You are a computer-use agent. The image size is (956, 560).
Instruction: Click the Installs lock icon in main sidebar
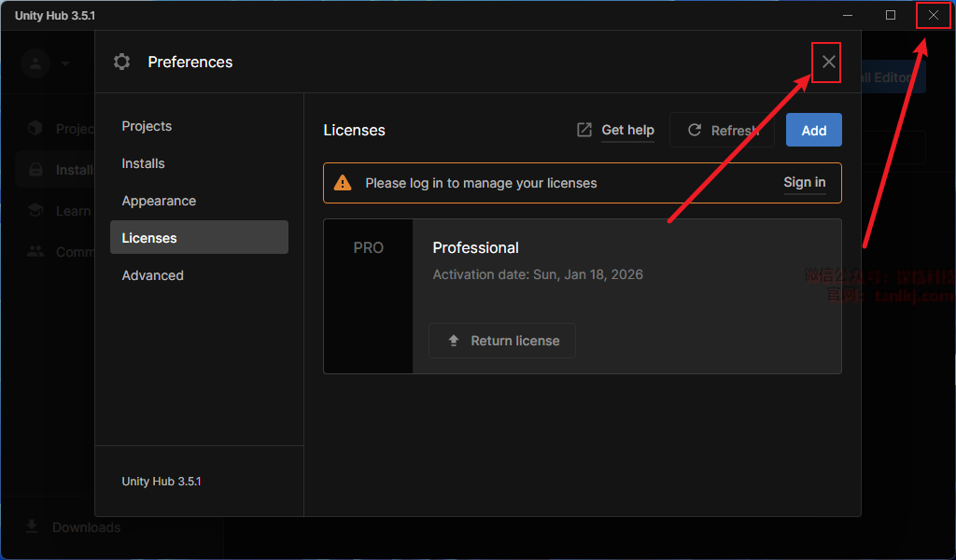click(35, 170)
